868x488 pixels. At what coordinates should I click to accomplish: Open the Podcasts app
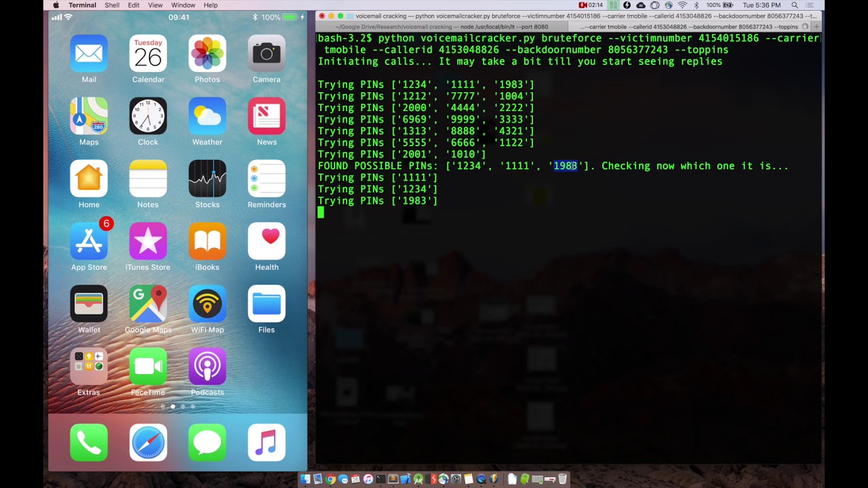(x=208, y=367)
